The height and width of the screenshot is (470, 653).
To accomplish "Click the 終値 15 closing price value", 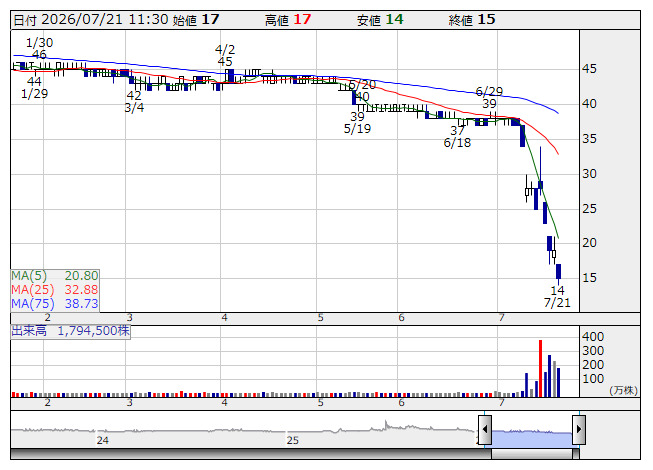I will (x=472, y=20).
